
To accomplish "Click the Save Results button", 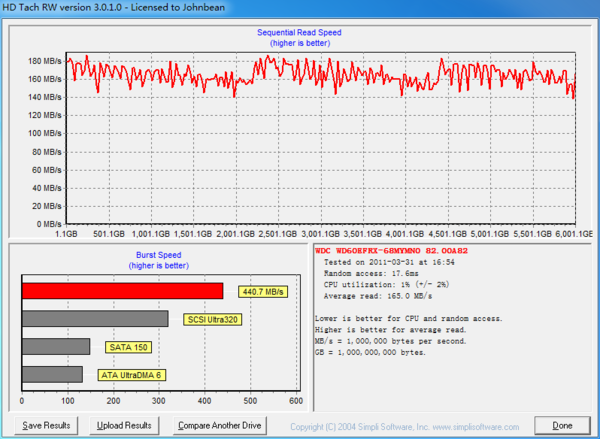I will [x=47, y=425].
